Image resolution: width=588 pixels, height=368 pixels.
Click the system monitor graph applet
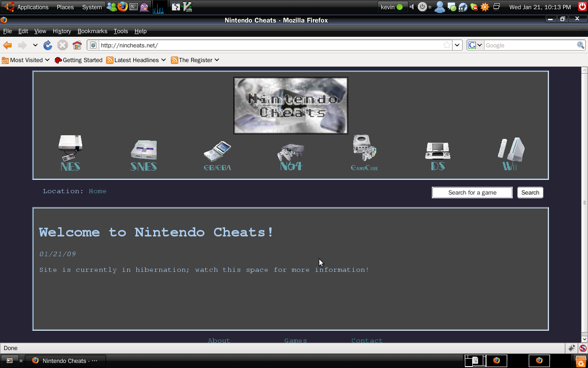click(x=158, y=7)
